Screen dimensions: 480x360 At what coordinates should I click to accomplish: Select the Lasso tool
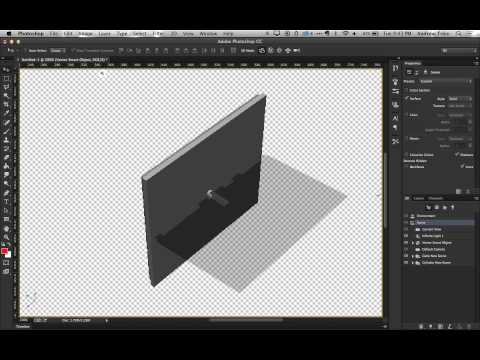[6, 87]
